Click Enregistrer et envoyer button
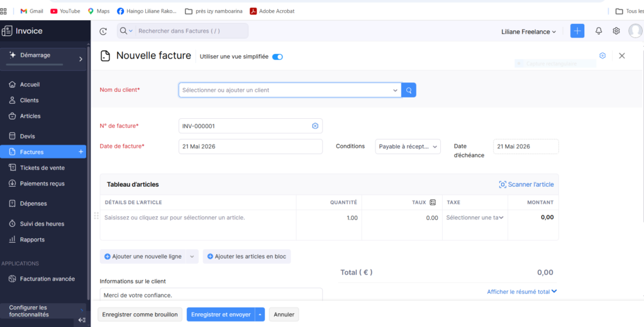Image resolution: width=644 pixels, height=327 pixels. click(221, 314)
